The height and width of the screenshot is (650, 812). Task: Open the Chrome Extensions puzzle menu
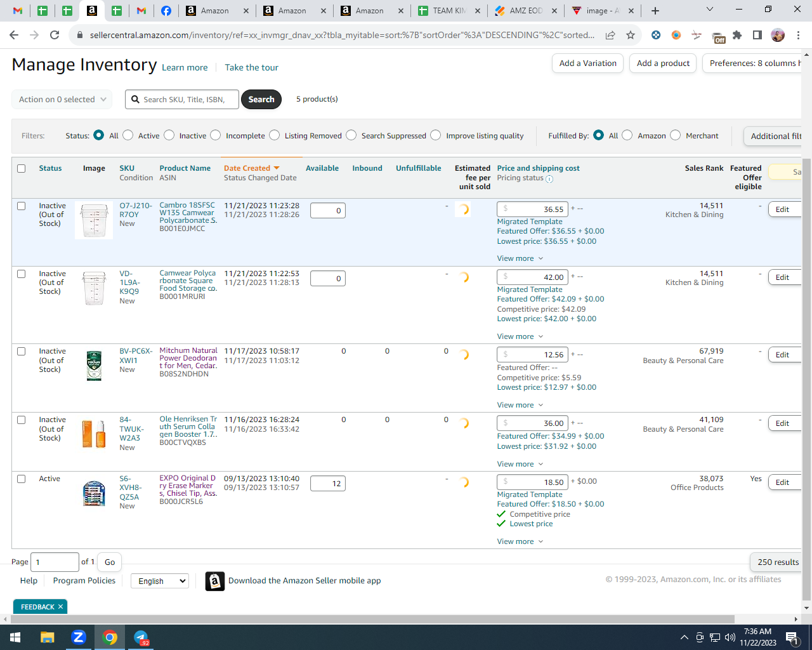tap(737, 35)
